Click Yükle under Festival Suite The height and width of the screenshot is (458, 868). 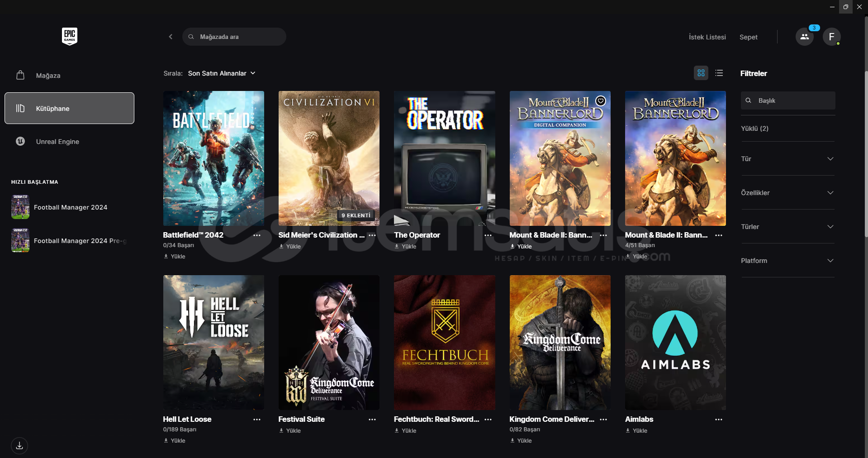click(290, 431)
